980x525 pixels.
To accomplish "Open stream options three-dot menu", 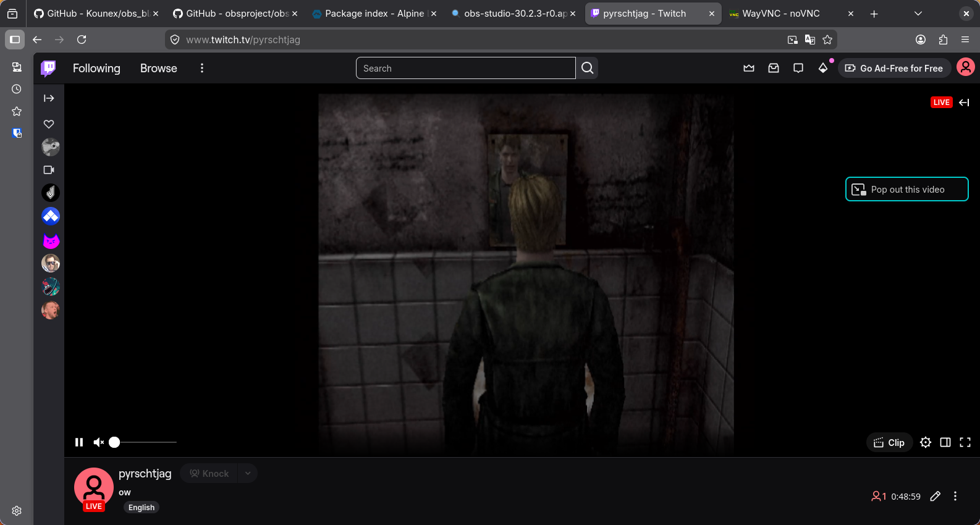I will [x=955, y=496].
